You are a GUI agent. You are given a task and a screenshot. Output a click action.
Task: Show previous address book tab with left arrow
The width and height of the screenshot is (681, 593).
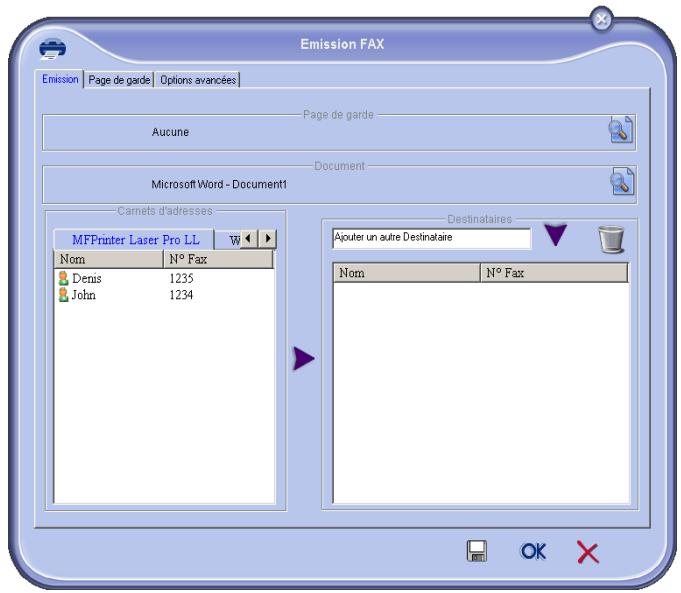pos(248,238)
